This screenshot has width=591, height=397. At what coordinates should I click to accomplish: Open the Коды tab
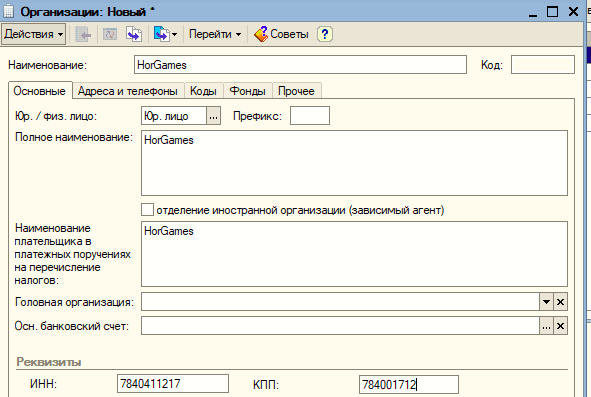coord(203,91)
